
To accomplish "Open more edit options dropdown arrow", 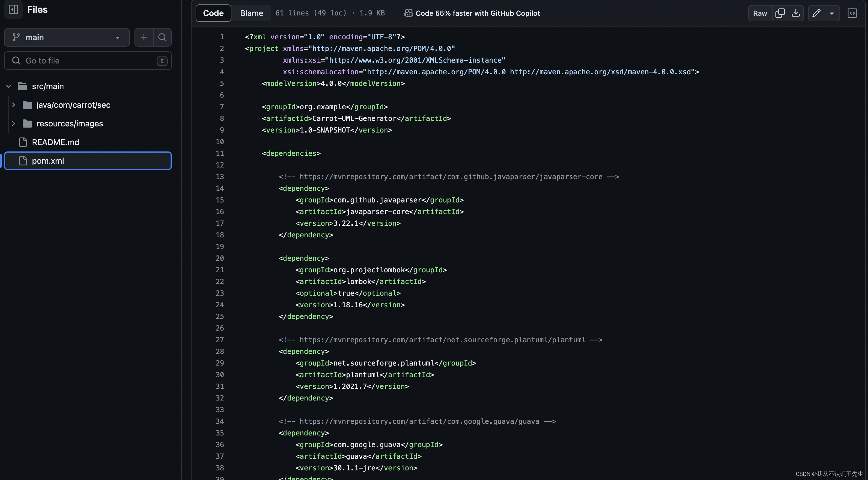I will pyautogui.click(x=832, y=13).
